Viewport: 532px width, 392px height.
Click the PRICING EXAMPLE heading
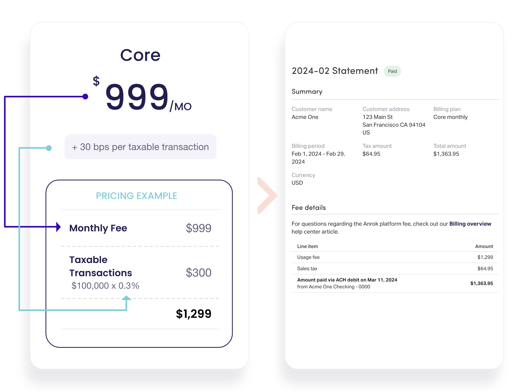(136, 196)
